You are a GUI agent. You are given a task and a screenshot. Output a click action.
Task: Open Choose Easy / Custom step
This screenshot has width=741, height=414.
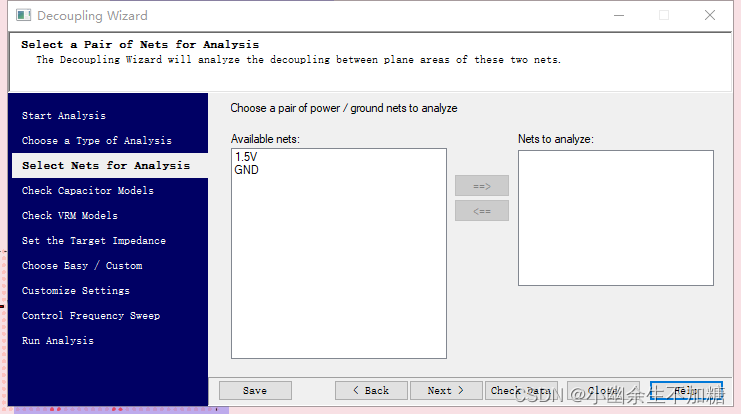point(82,266)
